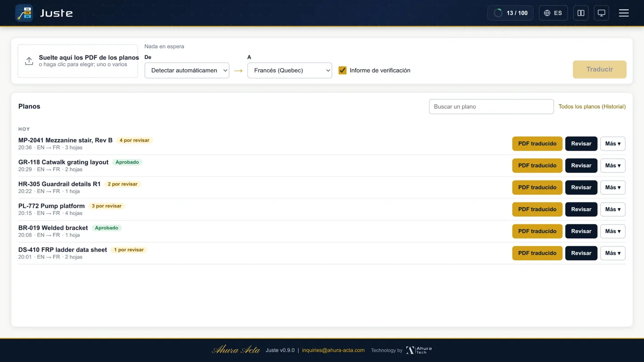The image size is (644, 362).
Task: Click the 'Aprobado' badge on GR-118 Catwalk grating
Action: pos(127,162)
